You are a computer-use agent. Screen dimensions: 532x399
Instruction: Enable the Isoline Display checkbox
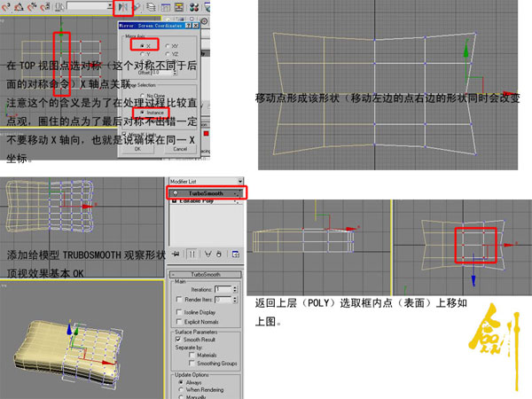pyautogui.click(x=179, y=312)
